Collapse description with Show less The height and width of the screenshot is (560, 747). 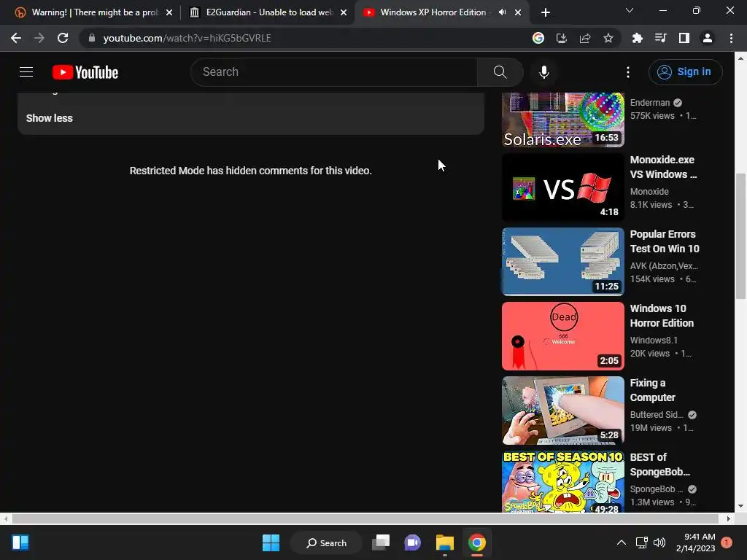pos(50,118)
